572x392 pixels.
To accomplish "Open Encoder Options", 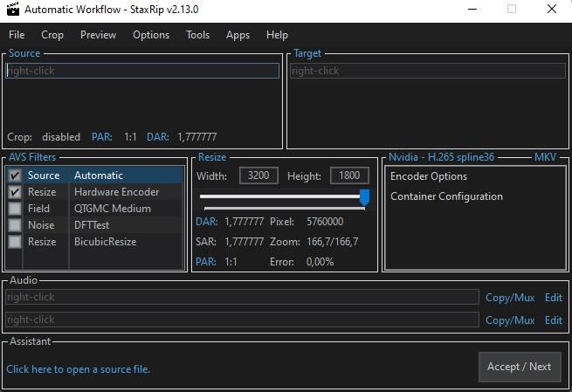I will 429,176.
